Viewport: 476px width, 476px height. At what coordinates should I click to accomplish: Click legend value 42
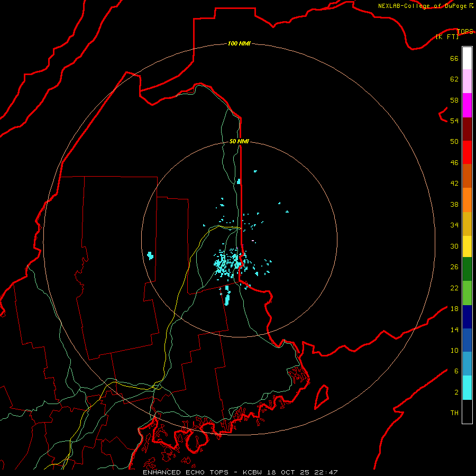coord(454,183)
